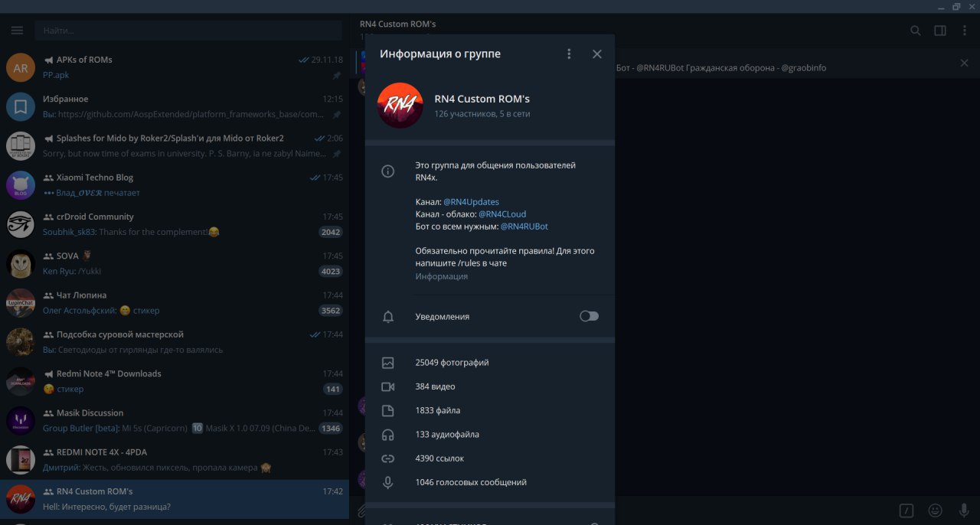Image resolution: width=980 pixels, height=525 pixels.
Task: Click unread badge 3562 on Чат Люпина
Action: pyautogui.click(x=331, y=311)
